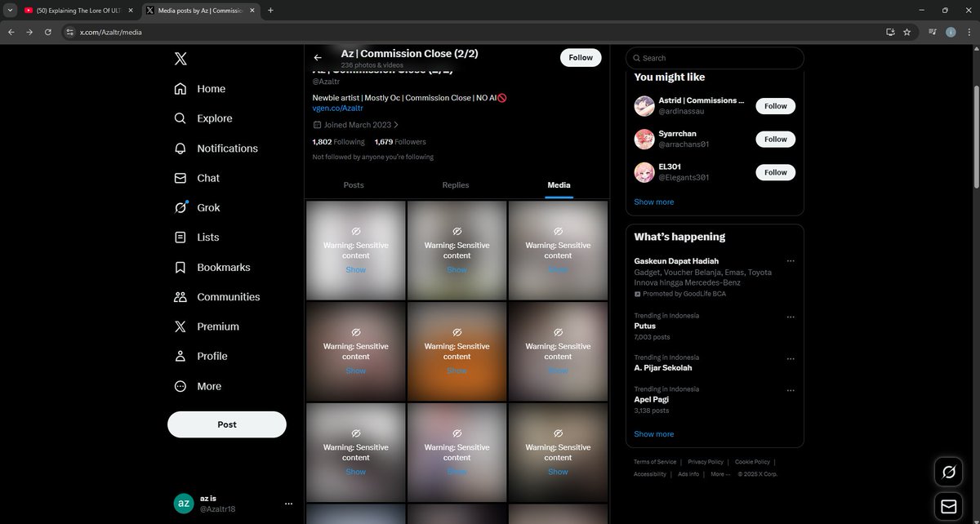Switch to Replies tab
980x524 pixels.
pyautogui.click(x=456, y=185)
